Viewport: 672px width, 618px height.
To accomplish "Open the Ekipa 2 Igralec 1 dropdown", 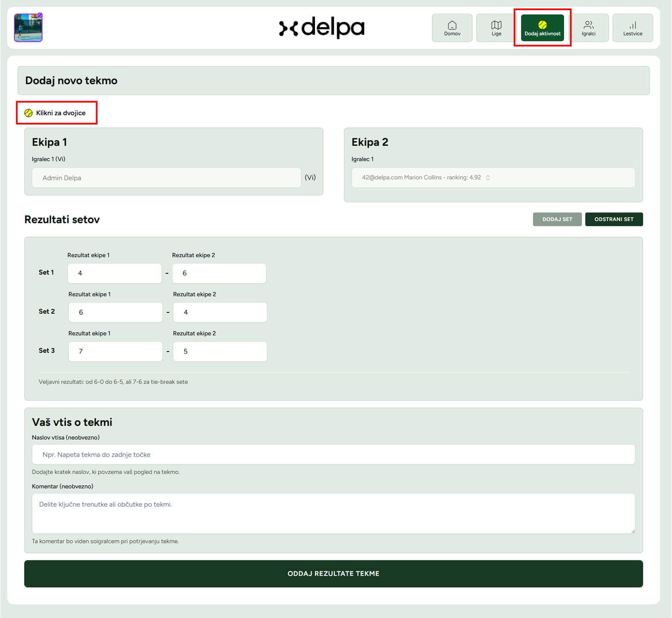I will (493, 178).
